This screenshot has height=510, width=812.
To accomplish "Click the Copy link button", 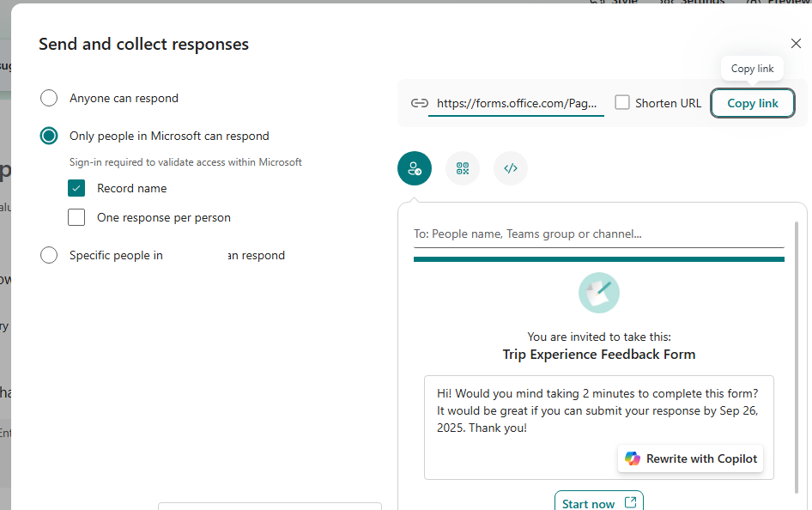I will click(x=753, y=103).
